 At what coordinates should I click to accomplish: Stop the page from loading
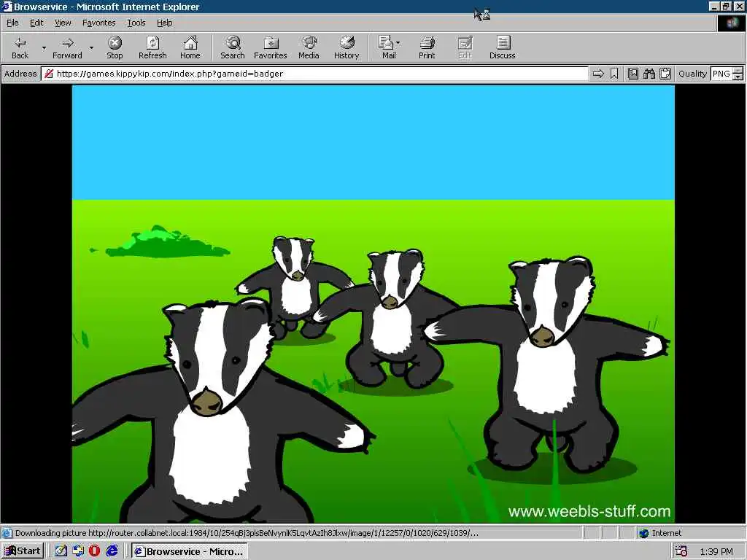pyautogui.click(x=115, y=47)
